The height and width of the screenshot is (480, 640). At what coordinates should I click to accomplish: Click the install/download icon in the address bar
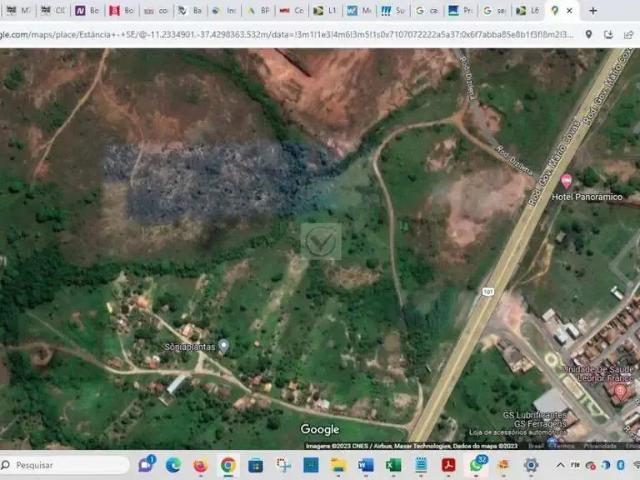point(609,34)
